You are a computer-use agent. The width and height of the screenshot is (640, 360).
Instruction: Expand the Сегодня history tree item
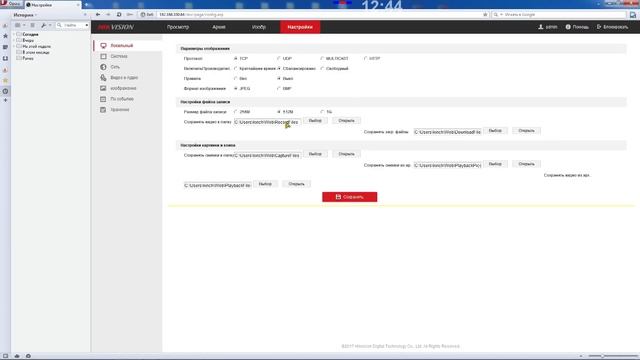(14, 34)
